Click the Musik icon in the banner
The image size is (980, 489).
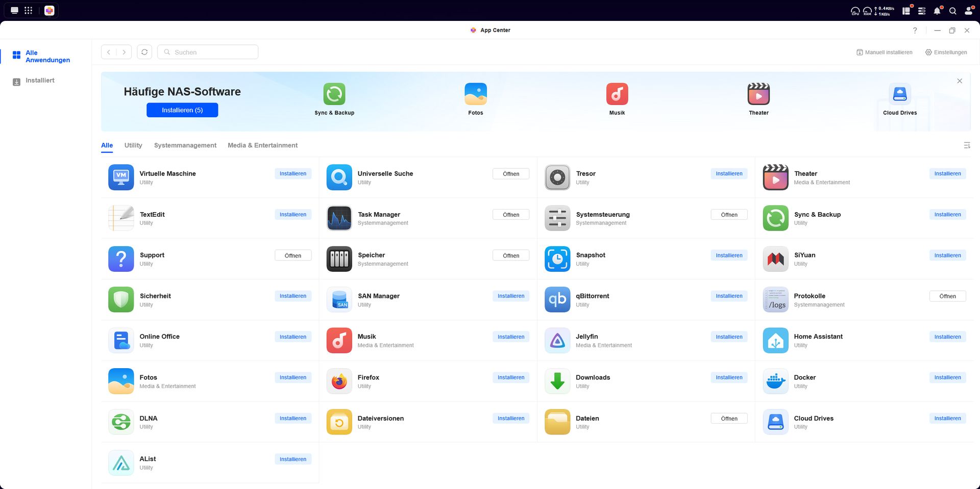tap(617, 94)
